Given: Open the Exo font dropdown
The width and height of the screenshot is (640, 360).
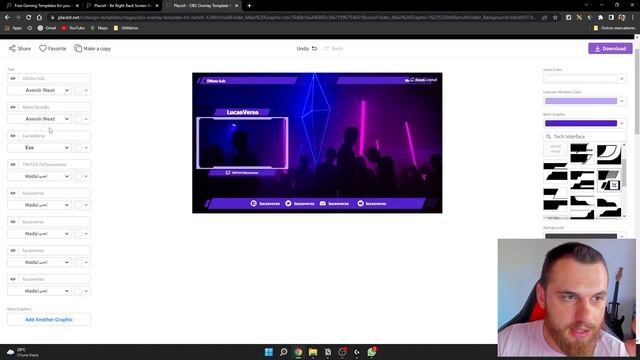Looking at the screenshot, I should click(40, 147).
